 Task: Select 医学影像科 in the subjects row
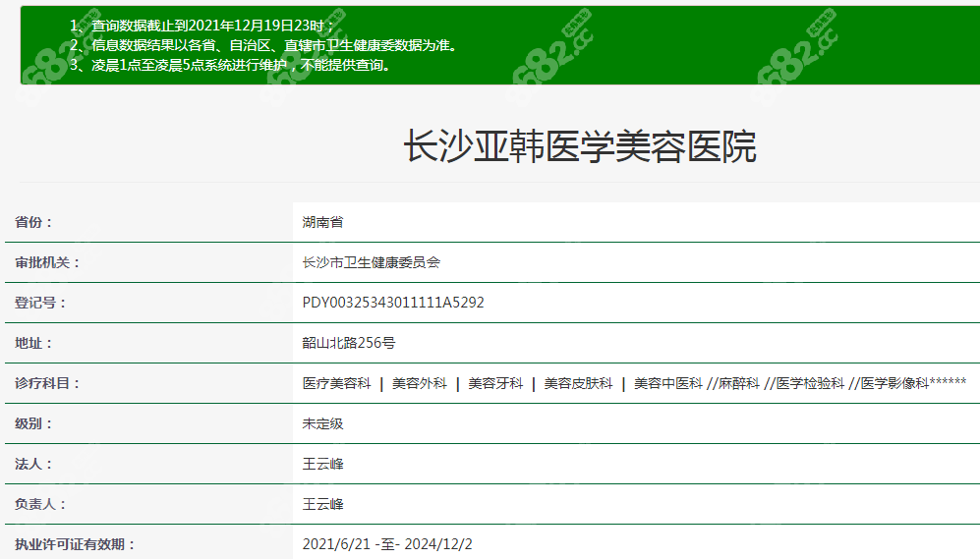tap(895, 383)
